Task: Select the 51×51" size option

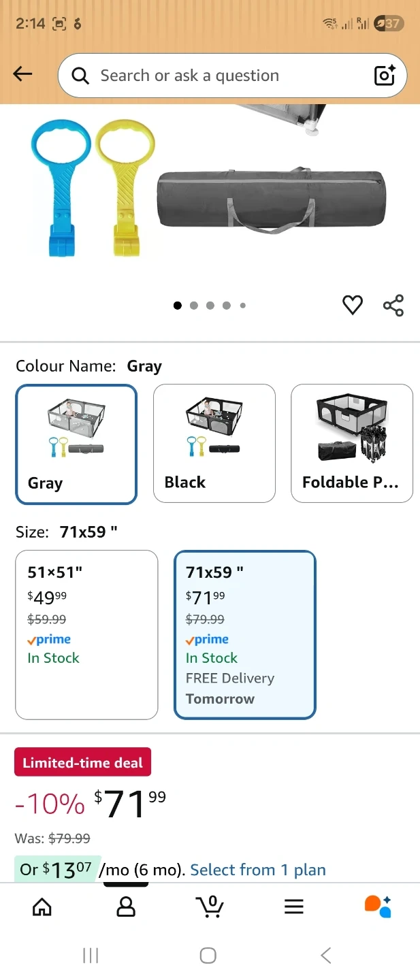Action: tap(86, 634)
